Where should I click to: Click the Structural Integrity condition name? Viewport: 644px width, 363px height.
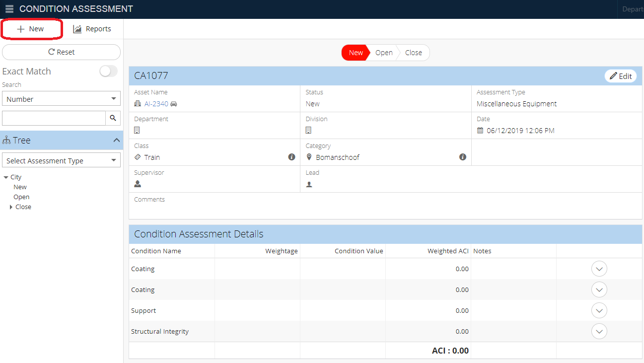(x=160, y=331)
